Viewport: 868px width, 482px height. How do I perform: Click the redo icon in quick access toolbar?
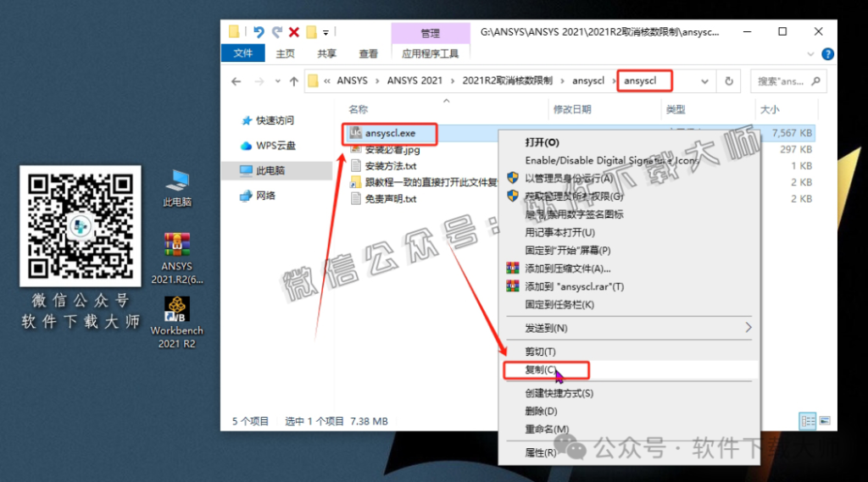pyautogui.click(x=277, y=32)
